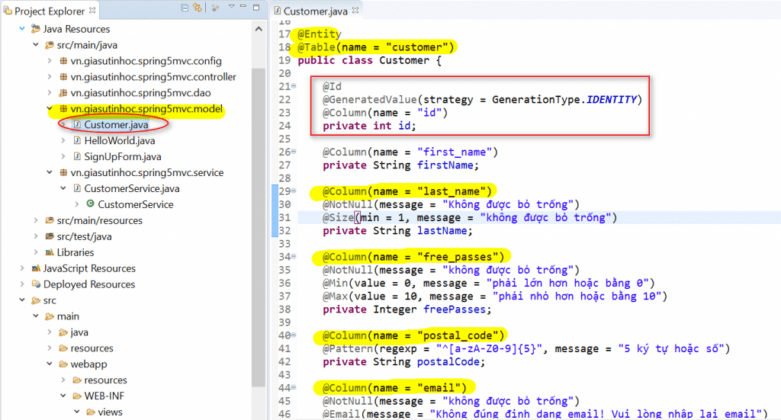Image resolution: width=781 pixels, height=420 pixels.
Task: Click the Deployed Resources icon
Action: [33, 285]
